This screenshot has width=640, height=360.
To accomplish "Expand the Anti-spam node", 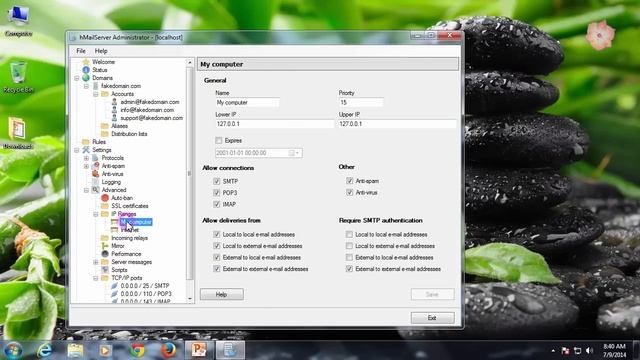I will 86,166.
